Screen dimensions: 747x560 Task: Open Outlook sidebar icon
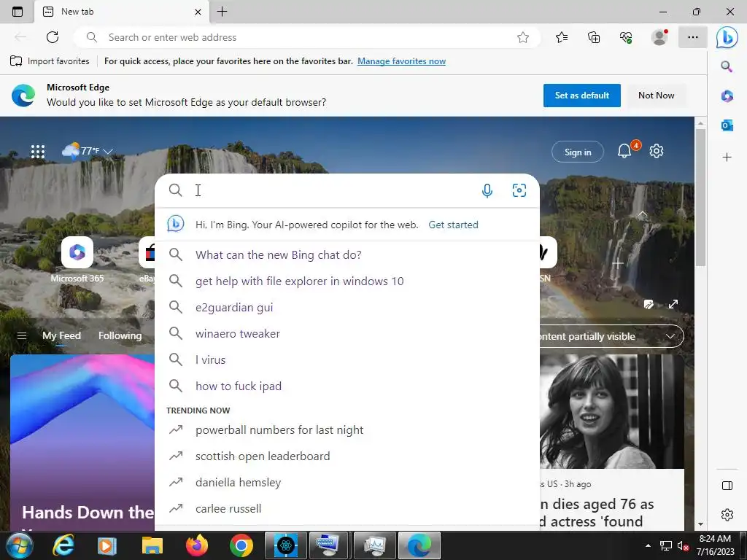click(727, 125)
